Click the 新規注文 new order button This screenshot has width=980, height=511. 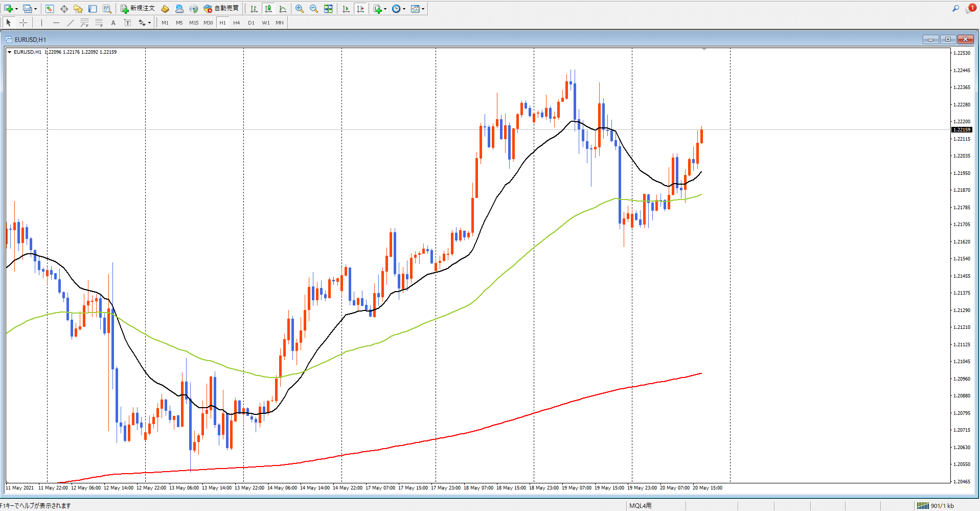tap(138, 9)
